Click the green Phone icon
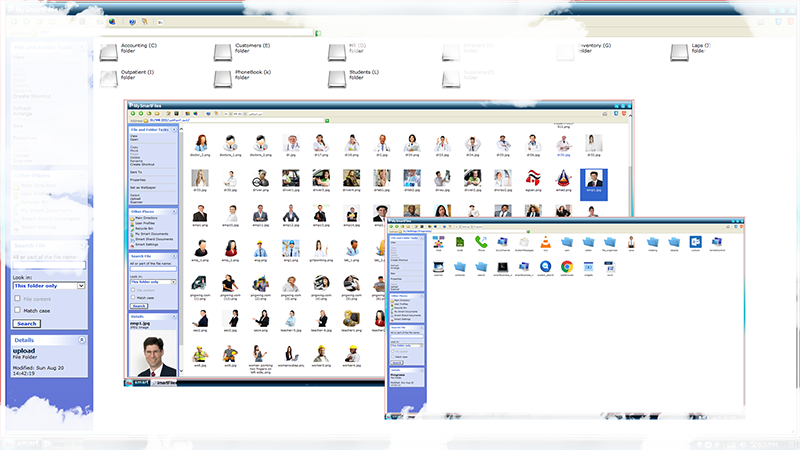800x450 pixels. [481, 242]
